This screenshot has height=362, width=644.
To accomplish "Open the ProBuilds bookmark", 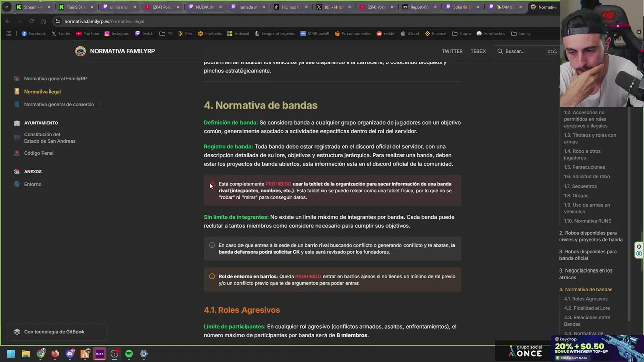I will [x=210, y=34].
